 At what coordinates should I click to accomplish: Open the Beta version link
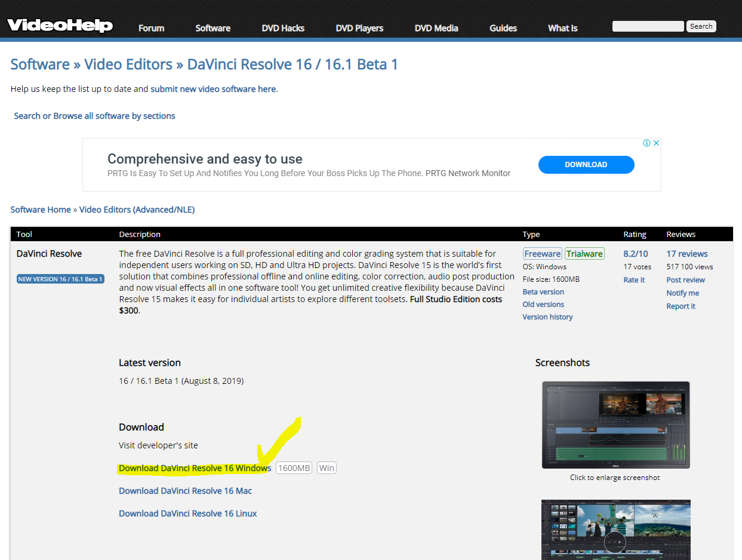coord(543,292)
